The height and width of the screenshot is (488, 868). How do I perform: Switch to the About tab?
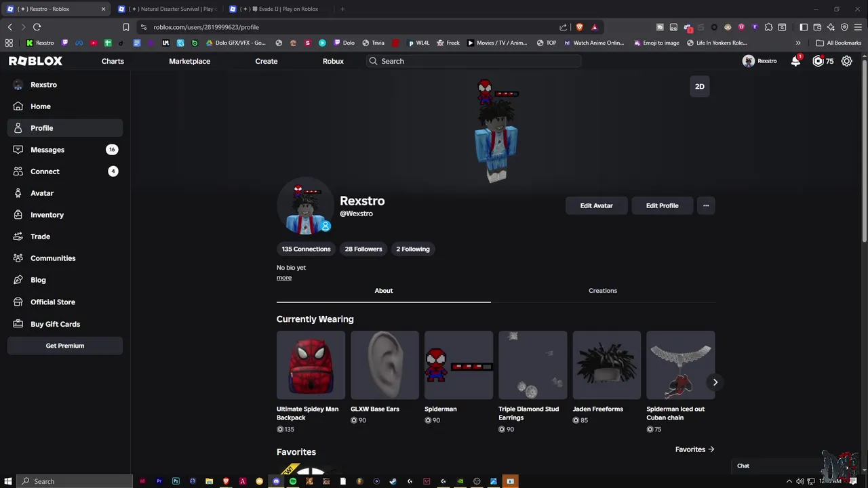(384, 291)
